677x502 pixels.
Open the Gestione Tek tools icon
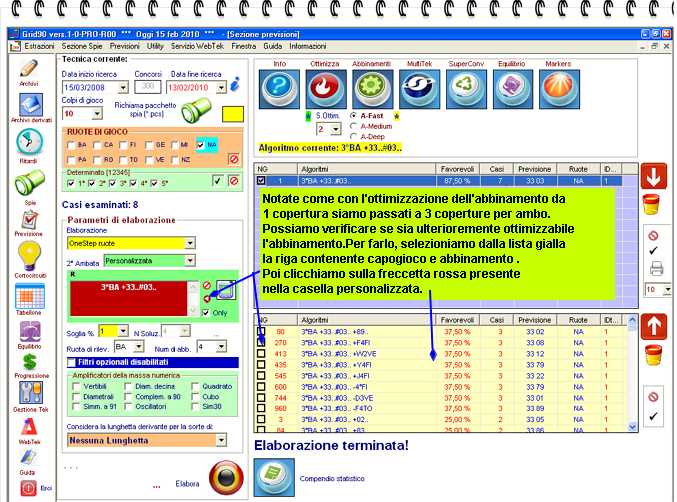30,392
